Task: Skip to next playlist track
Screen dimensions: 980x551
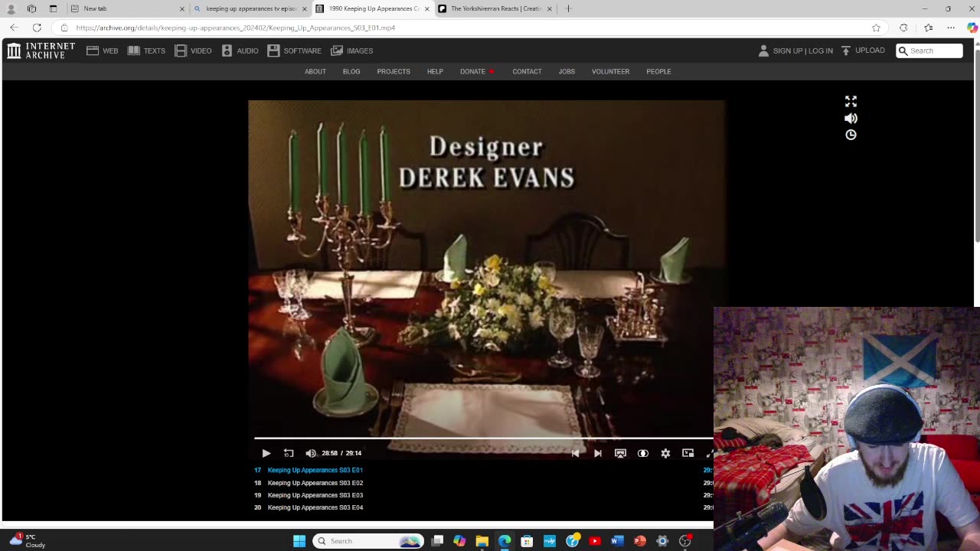Action: (598, 453)
